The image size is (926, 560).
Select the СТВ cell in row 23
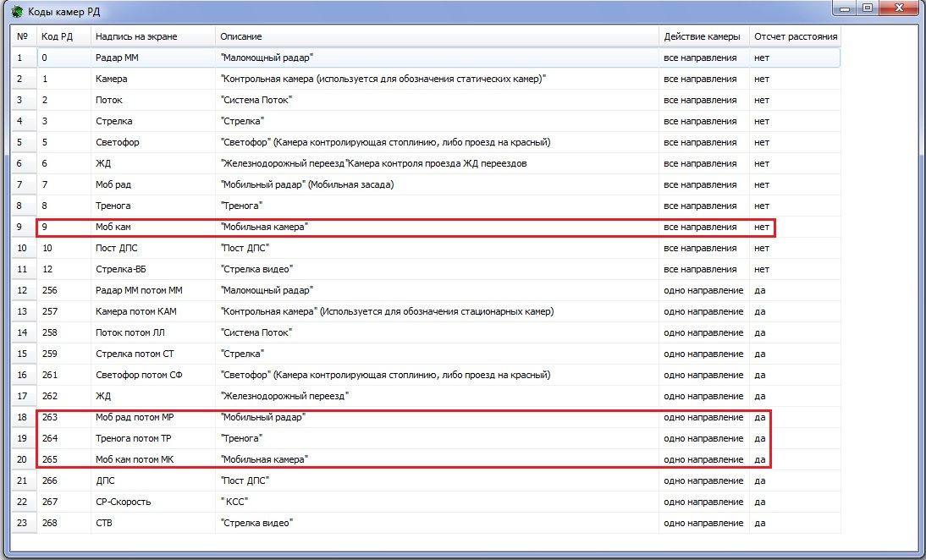point(153,523)
